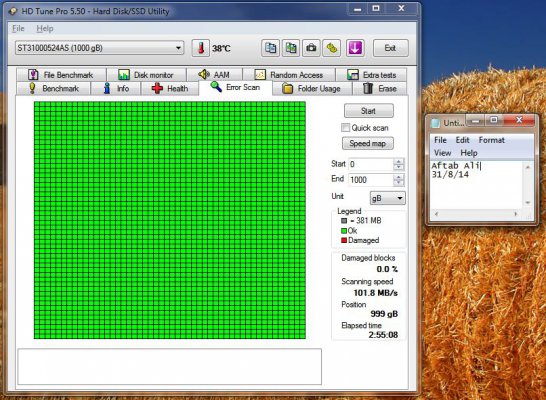Screen dimensions: 546x400
Task: Open the File menu in HD Tune
Action: (18, 29)
